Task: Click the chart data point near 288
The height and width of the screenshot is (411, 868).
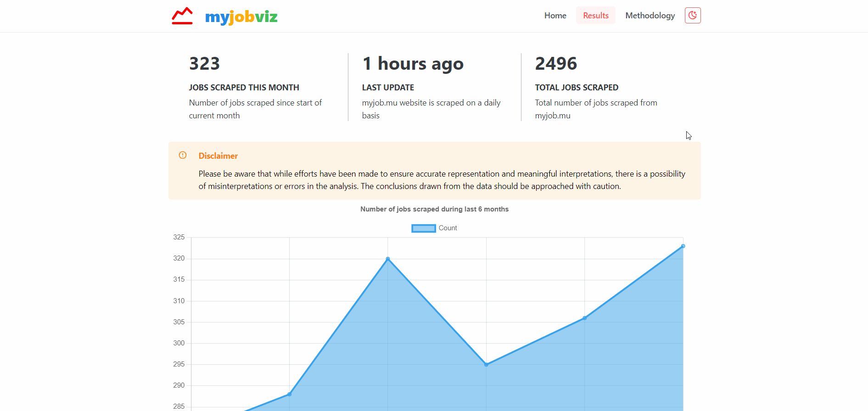Action: (289, 394)
